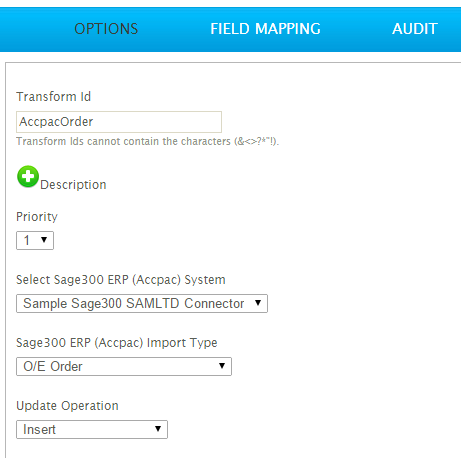Expand the Description section with green plus icon
The image size is (461, 458).
28,176
